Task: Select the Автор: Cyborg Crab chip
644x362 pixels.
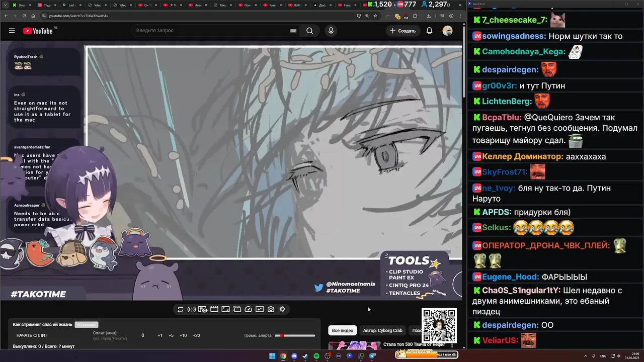Action: point(382,330)
